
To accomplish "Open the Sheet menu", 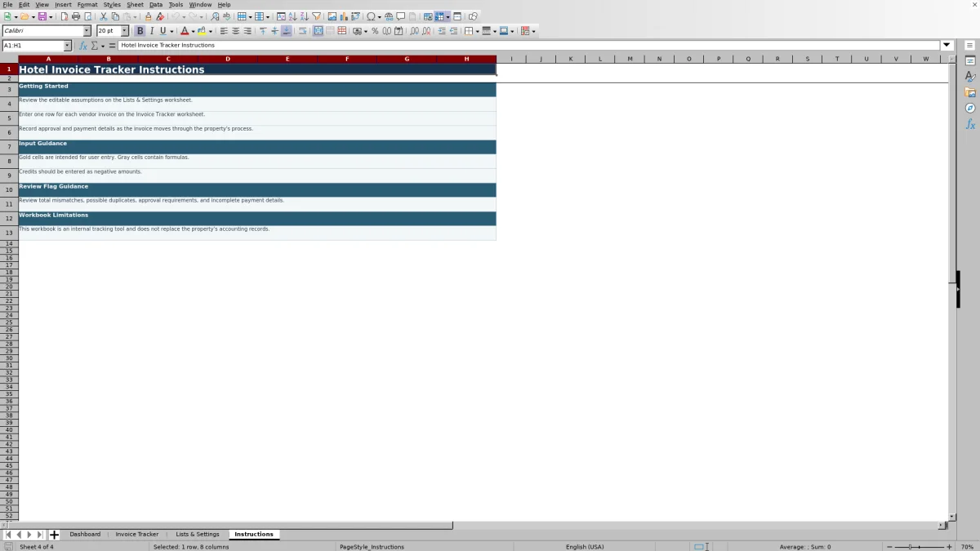I will [135, 5].
